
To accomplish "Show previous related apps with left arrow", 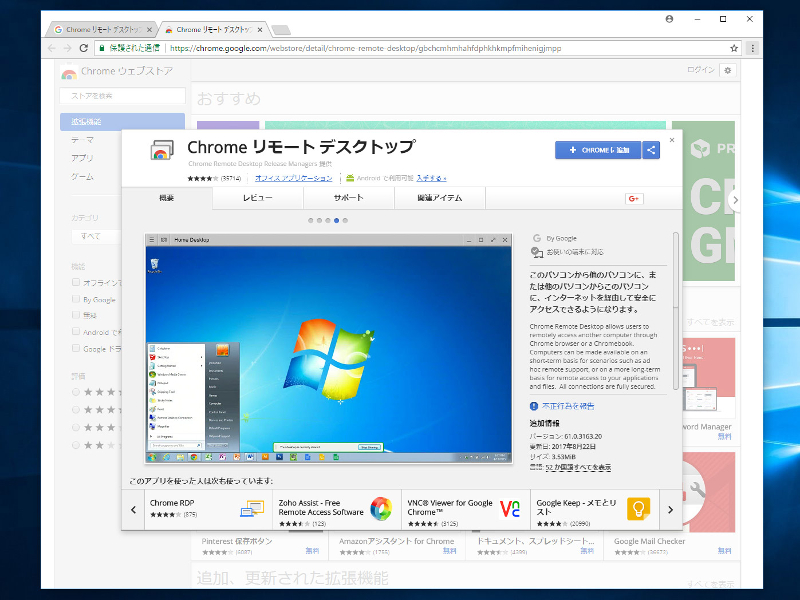I will pyautogui.click(x=133, y=509).
